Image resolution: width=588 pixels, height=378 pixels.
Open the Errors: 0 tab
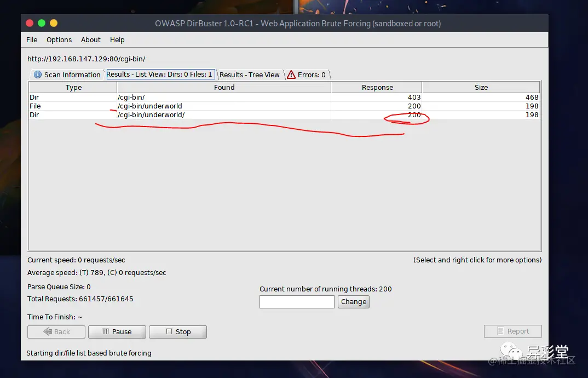pyautogui.click(x=307, y=75)
